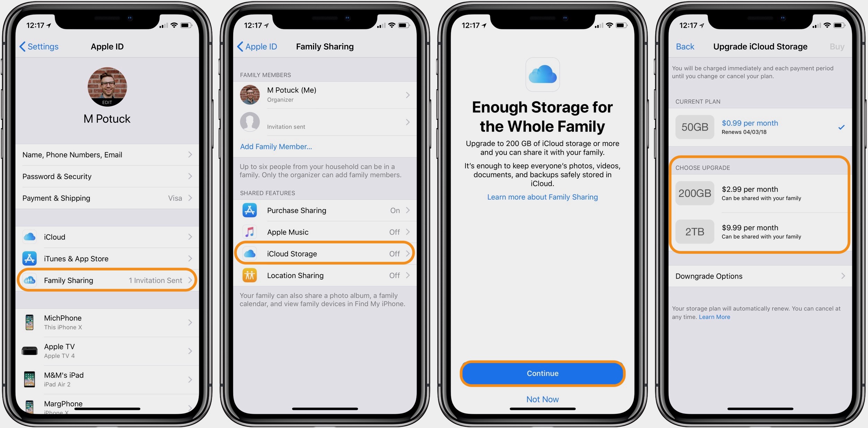Toggle Apple Music Off setting
The width and height of the screenshot is (868, 428).
point(325,231)
